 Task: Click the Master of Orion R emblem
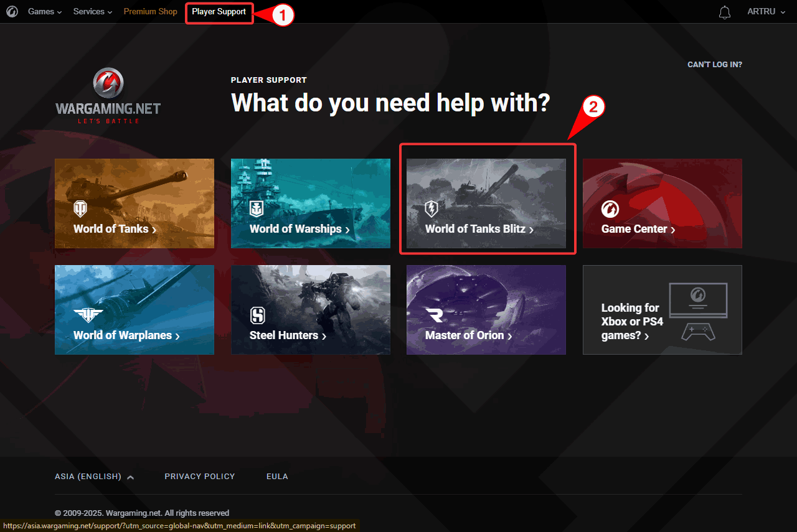(x=435, y=315)
